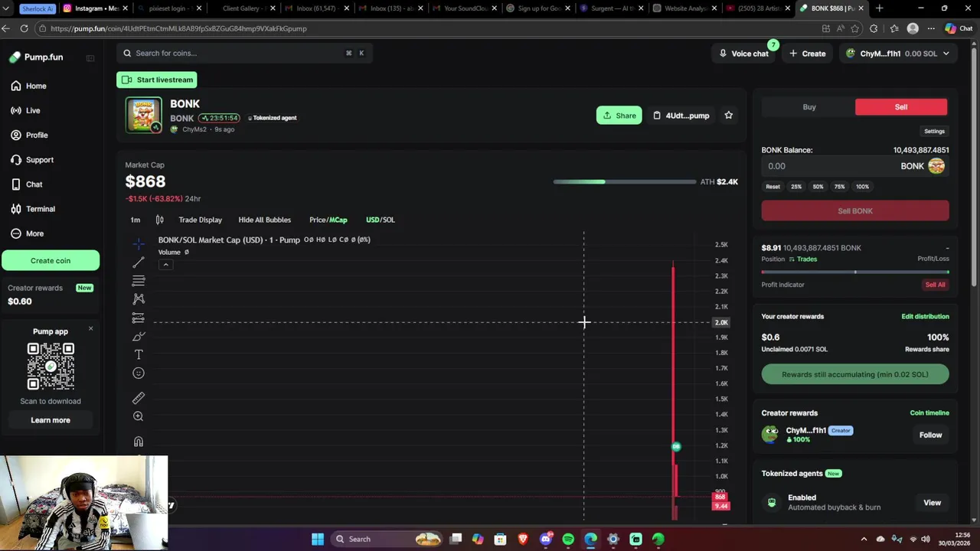Click the star favorite icon for BONK
Viewport: 980px width, 551px height.
tap(728, 116)
